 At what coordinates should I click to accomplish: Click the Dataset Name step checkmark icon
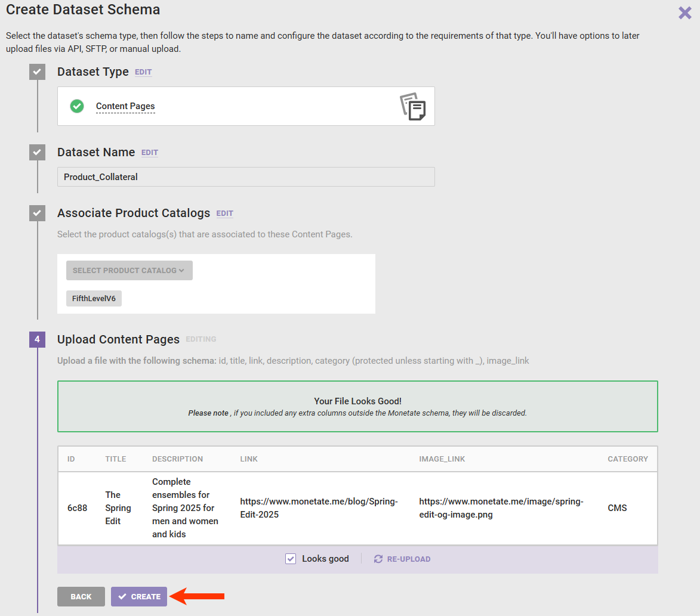[37, 152]
